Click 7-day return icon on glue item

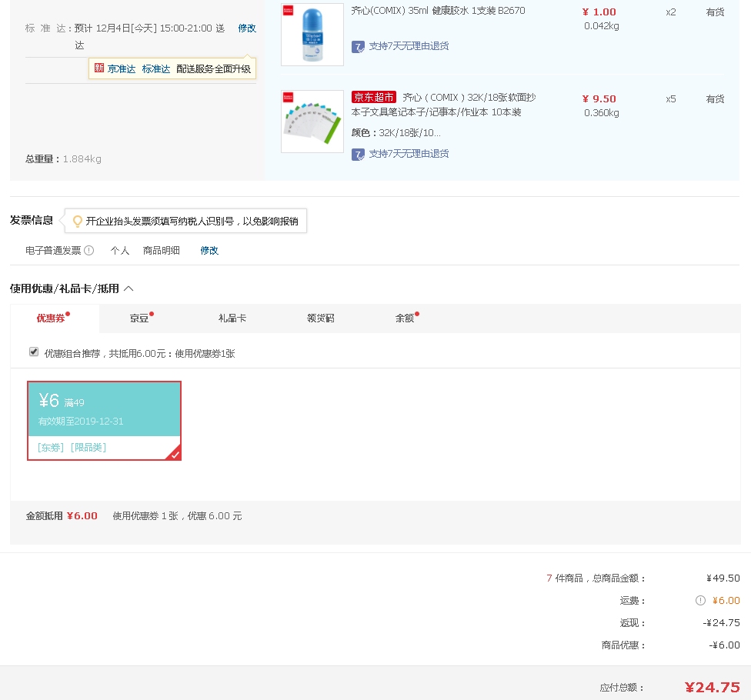coord(358,47)
